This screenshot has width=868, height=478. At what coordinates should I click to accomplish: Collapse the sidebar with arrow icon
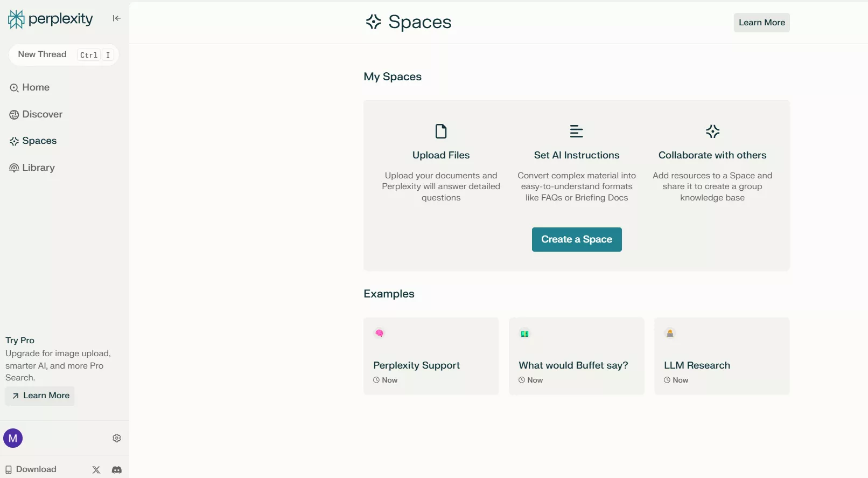pyautogui.click(x=116, y=18)
